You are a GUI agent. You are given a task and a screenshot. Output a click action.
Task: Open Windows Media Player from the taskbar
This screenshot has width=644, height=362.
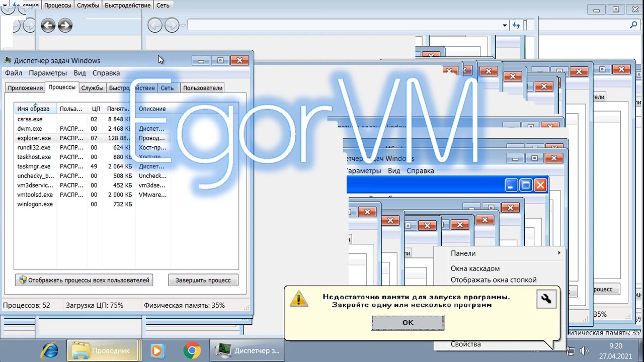tap(157, 350)
